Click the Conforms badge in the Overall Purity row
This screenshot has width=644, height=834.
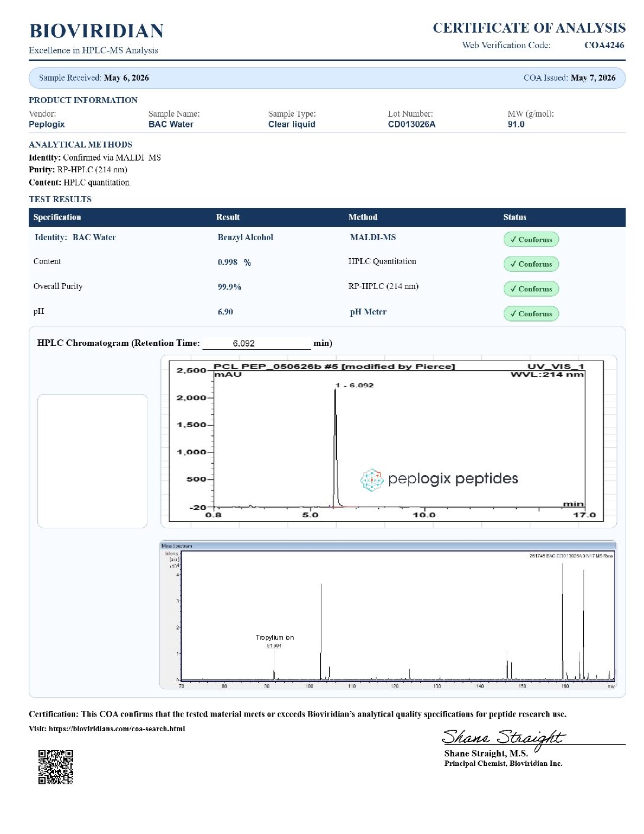tap(531, 289)
